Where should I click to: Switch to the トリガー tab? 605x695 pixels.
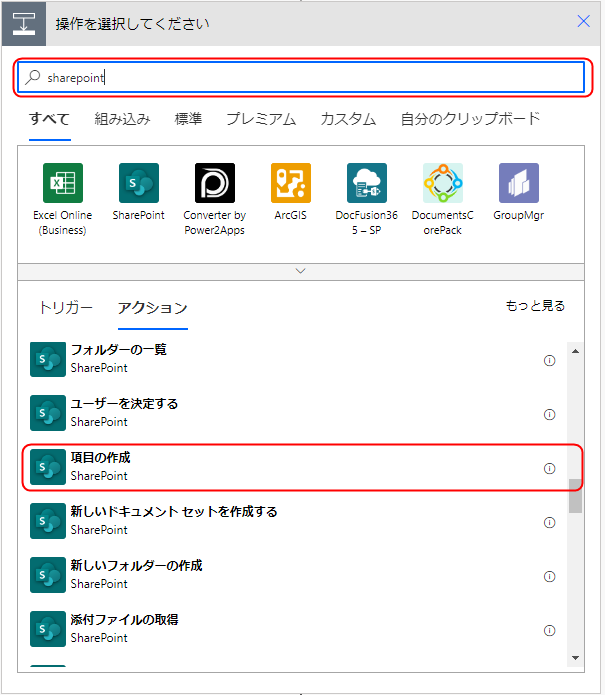point(66,308)
